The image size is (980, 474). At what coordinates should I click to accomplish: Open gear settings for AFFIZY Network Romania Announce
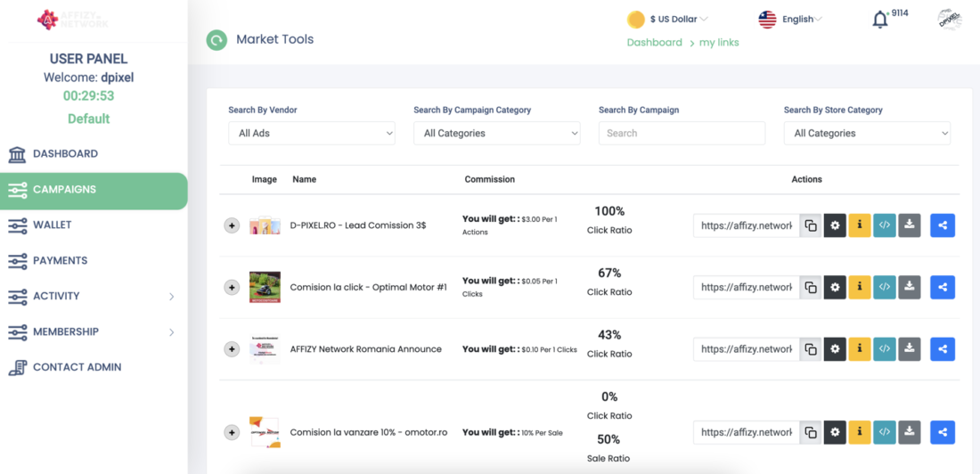(x=835, y=349)
